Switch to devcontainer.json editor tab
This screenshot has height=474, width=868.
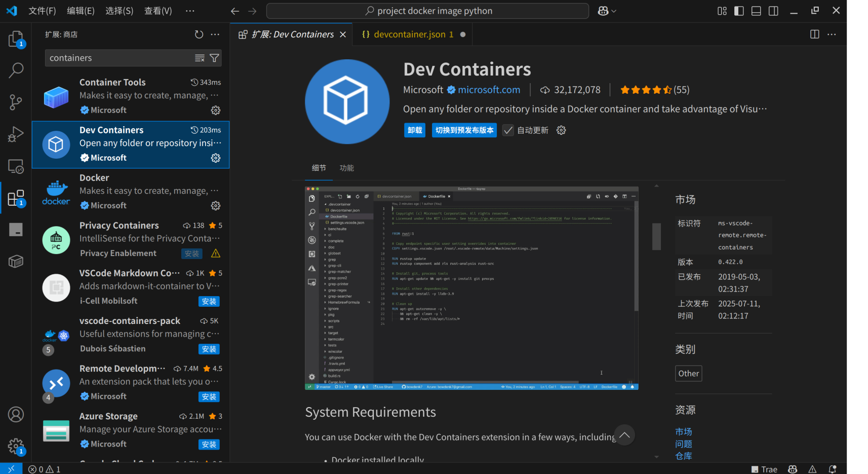pyautogui.click(x=414, y=34)
